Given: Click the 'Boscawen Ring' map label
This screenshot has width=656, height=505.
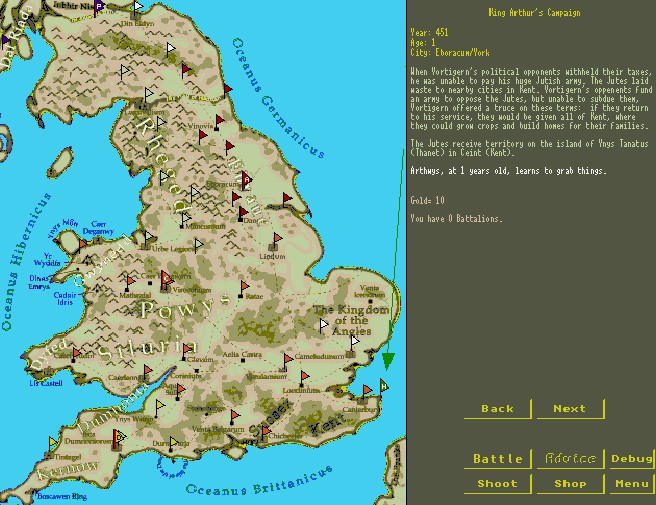Looking at the screenshot, I should pos(62,497).
